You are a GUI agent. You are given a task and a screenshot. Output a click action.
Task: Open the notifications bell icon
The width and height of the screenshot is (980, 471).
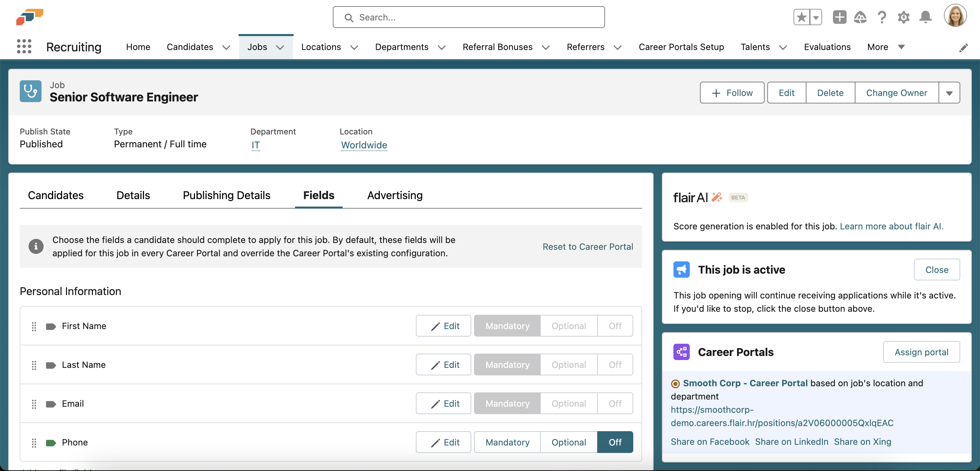point(925,17)
